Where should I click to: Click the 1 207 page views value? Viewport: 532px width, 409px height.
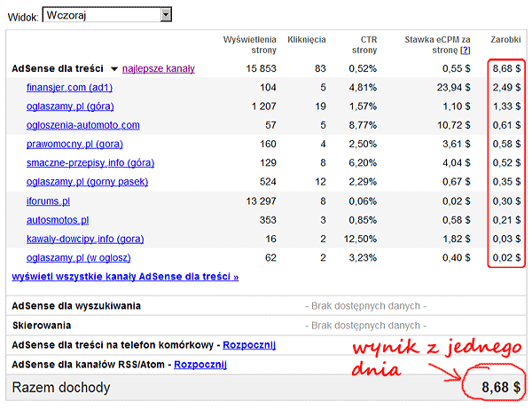coord(264,106)
